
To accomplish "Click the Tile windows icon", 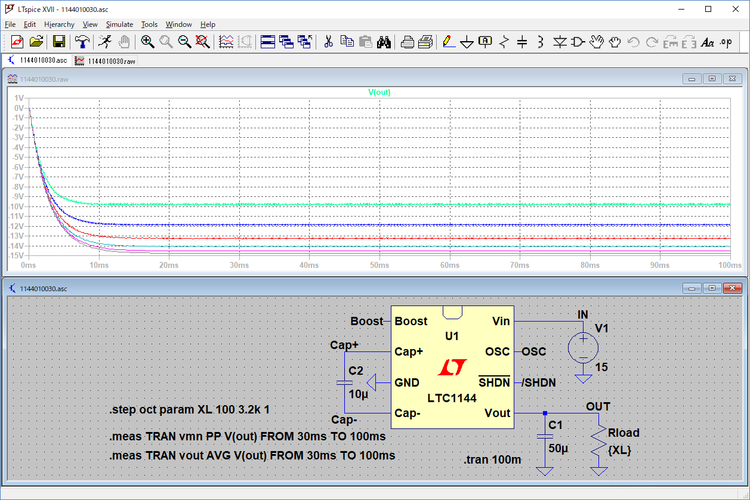I will point(267,42).
